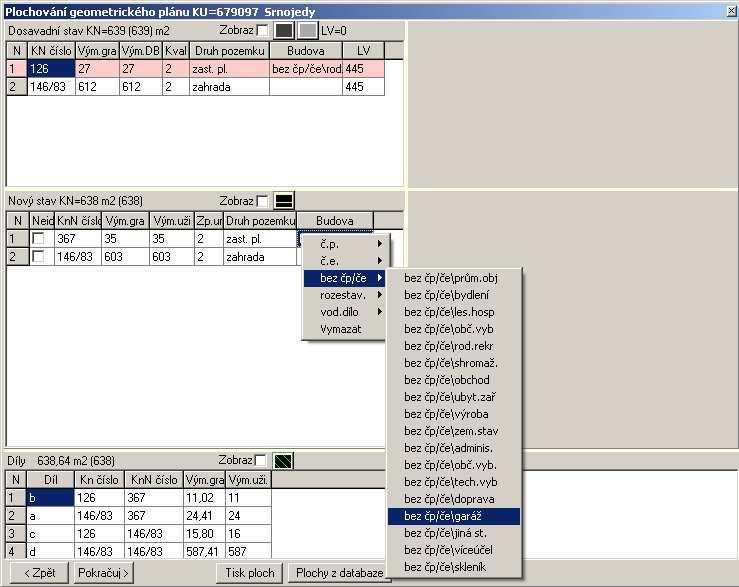Select bez čp/če\doprava option

(454, 499)
